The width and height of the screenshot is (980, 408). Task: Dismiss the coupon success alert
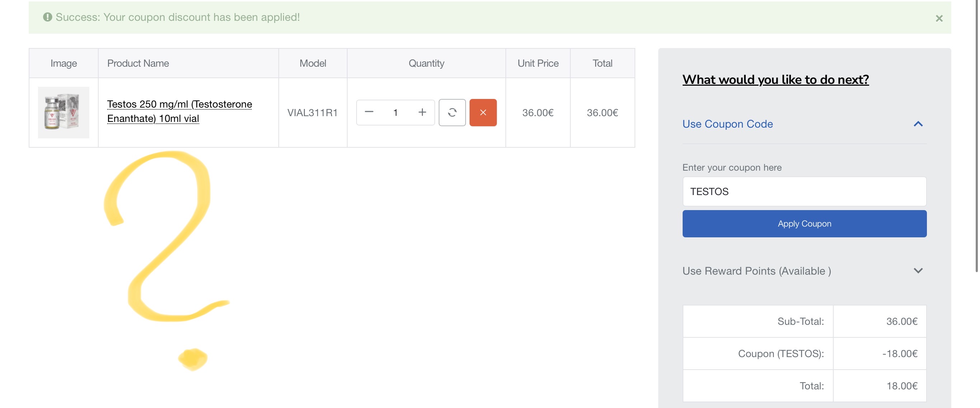pos(938,18)
